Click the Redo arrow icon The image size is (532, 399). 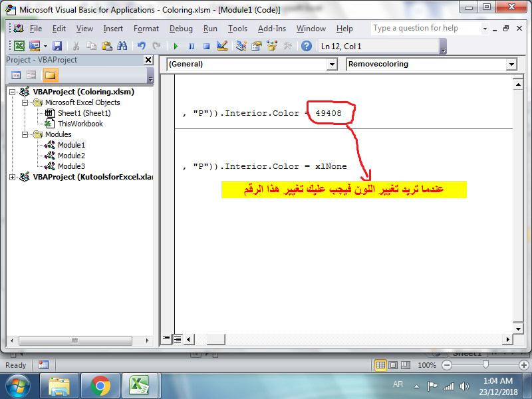[156, 46]
